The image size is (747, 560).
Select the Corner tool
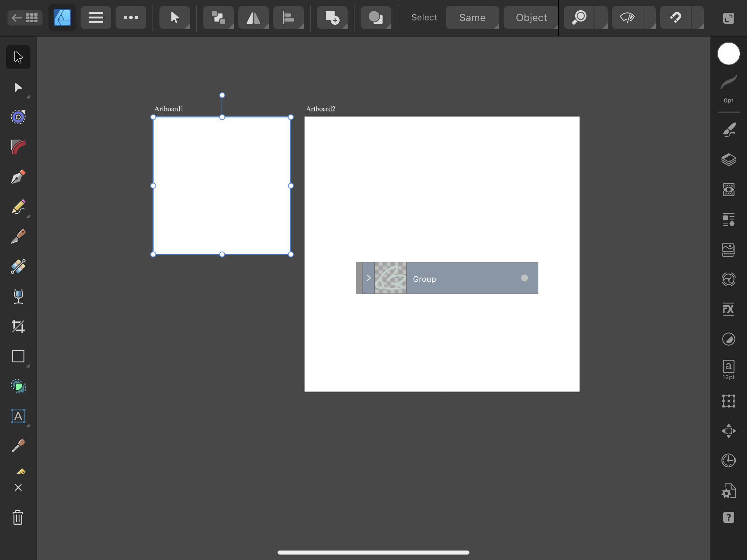coord(18,147)
